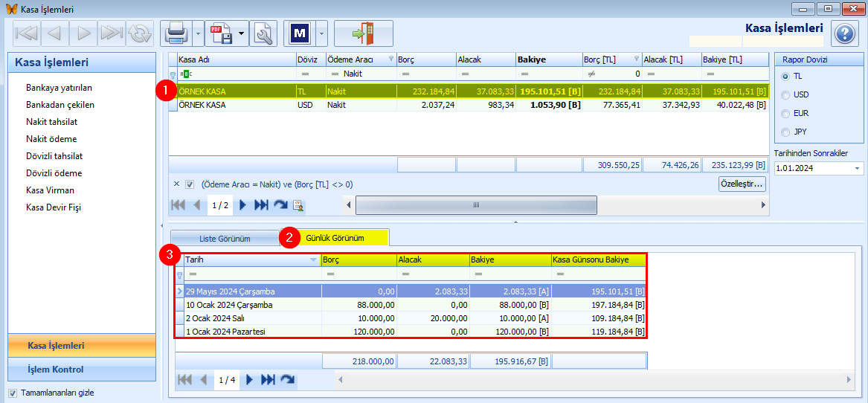Click the filter funnel icon on Borç [TL] header
This screenshot has width=868, height=403.
pos(637,59)
